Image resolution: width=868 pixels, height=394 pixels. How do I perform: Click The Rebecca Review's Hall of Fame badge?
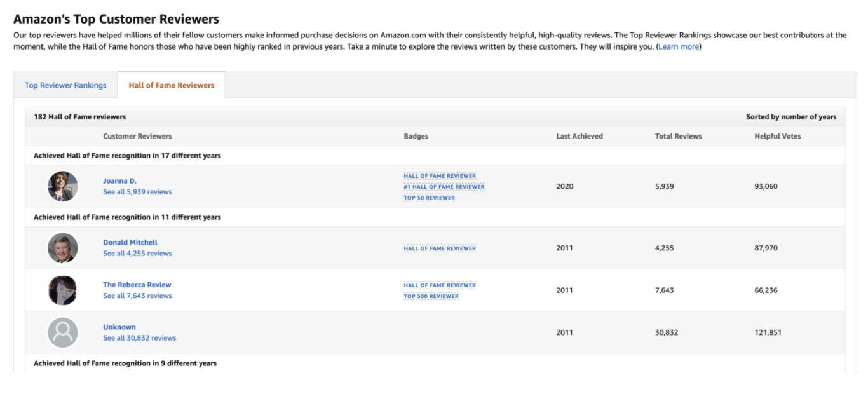coord(440,285)
